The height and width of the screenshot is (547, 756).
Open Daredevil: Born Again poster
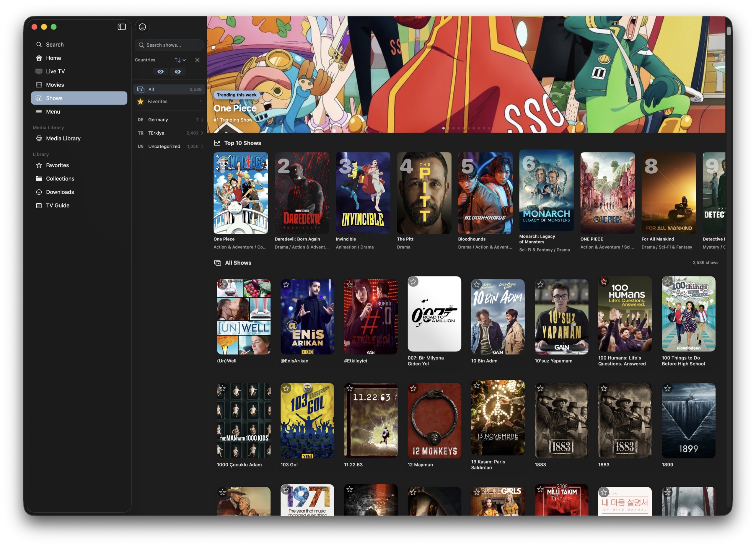coord(302,193)
